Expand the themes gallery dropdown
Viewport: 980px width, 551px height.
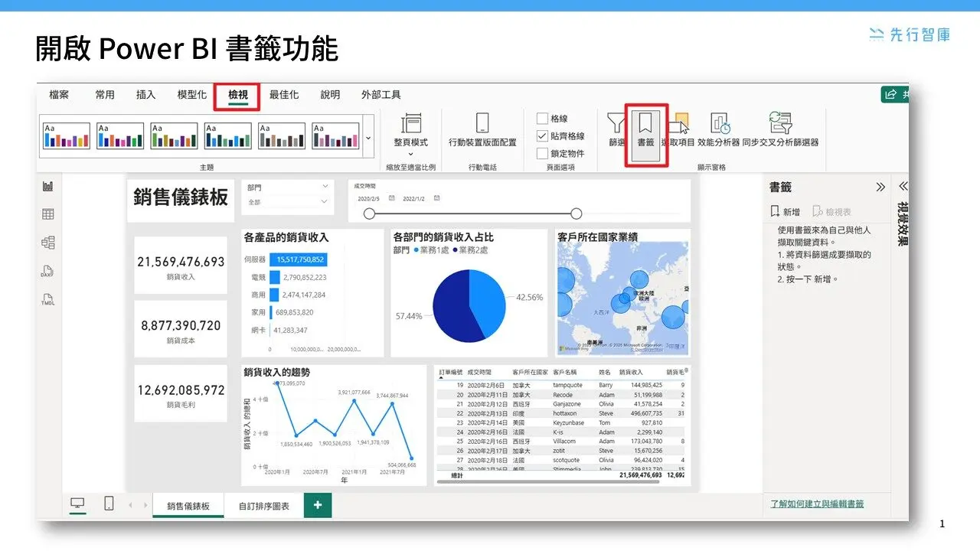368,137
